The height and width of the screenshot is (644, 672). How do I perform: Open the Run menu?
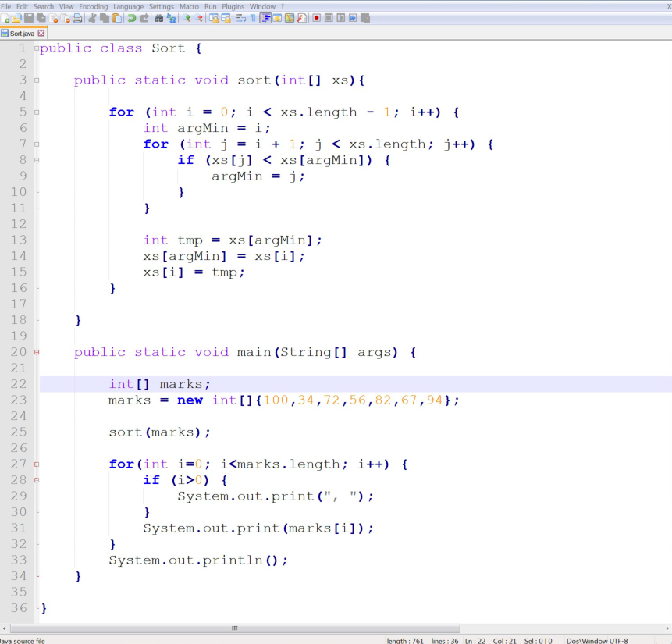tap(211, 6)
